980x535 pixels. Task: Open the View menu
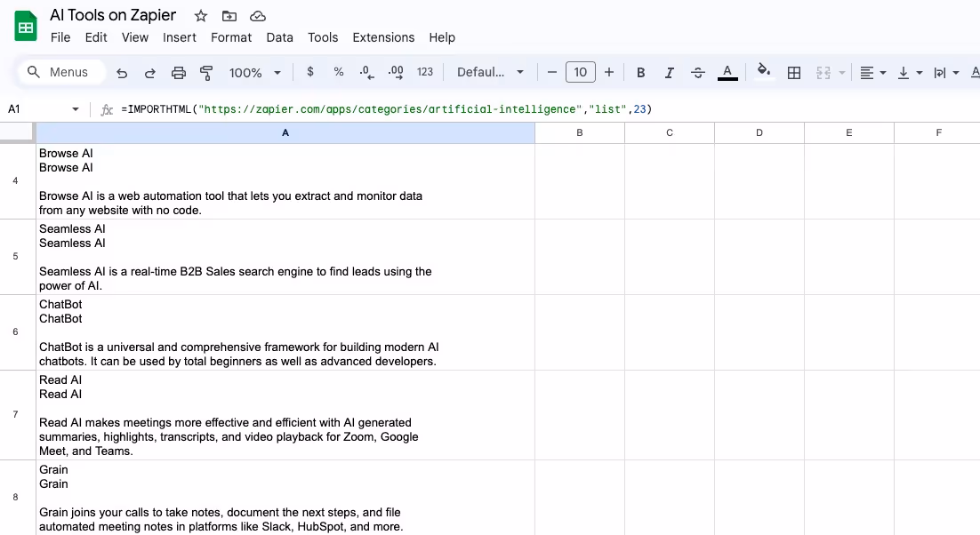[x=135, y=37]
